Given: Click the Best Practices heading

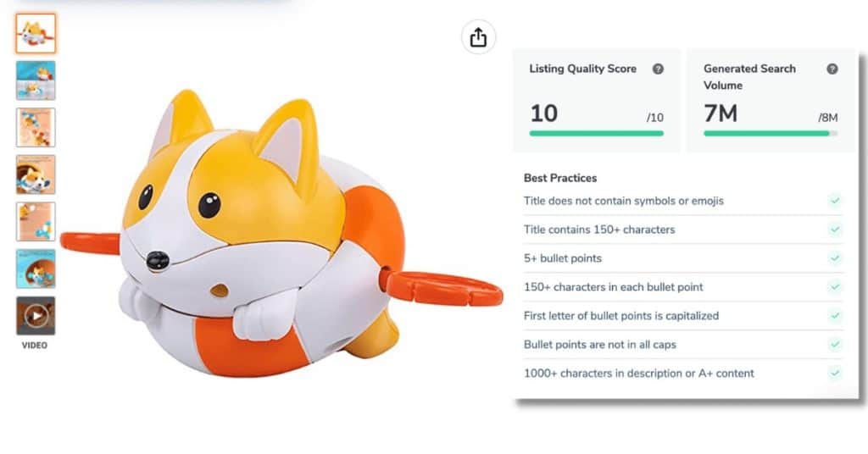Looking at the screenshot, I should click(x=560, y=178).
